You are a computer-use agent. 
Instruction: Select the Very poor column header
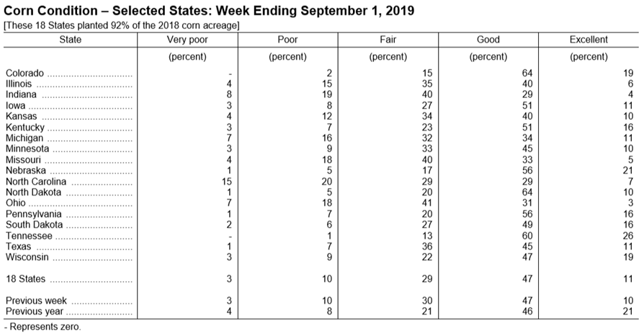click(x=187, y=40)
